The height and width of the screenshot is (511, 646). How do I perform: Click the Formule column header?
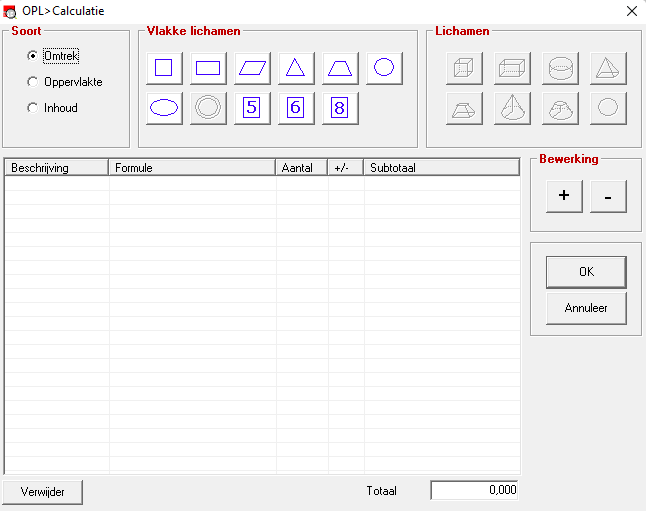click(192, 168)
